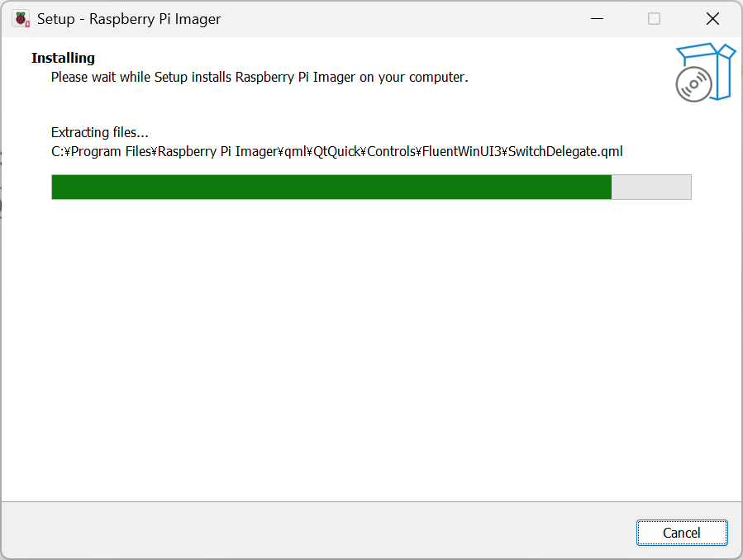
Task: Click the Raspberry Pi icon in title bar
Action: click(21, 19)
